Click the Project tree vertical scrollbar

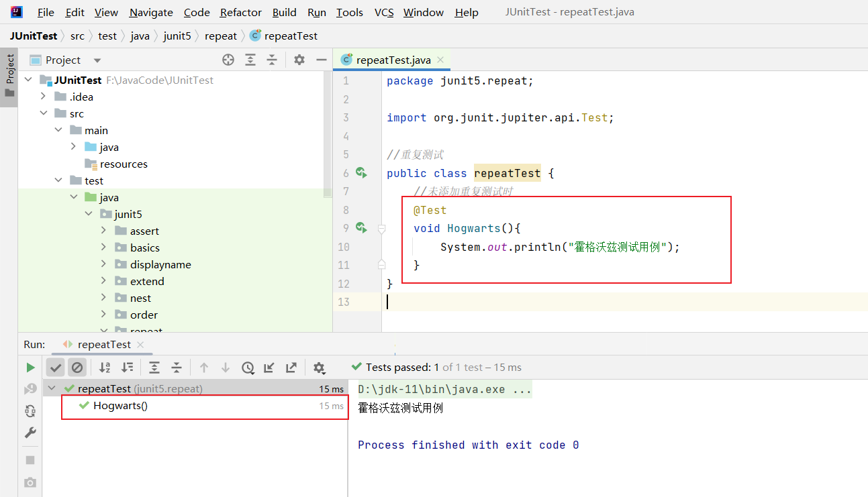pyautogui.click(x=328, y=134)
